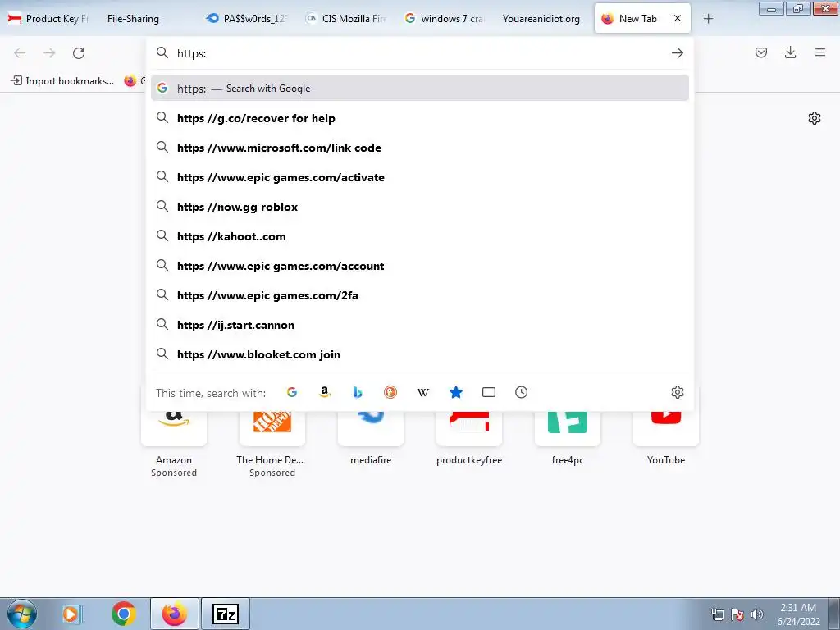
Task: Select 'https //www.epic games.com/account' suggestion
Action: click(420, 266)
